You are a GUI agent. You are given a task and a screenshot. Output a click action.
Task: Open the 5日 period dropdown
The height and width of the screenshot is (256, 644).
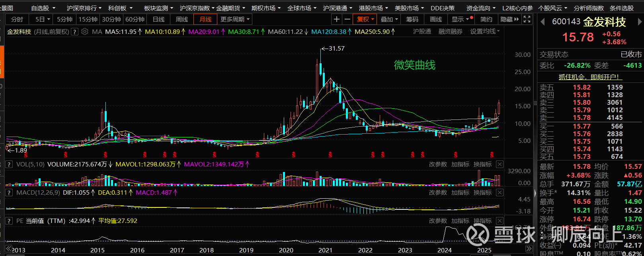pyautogui.click(x=43, y=19)
